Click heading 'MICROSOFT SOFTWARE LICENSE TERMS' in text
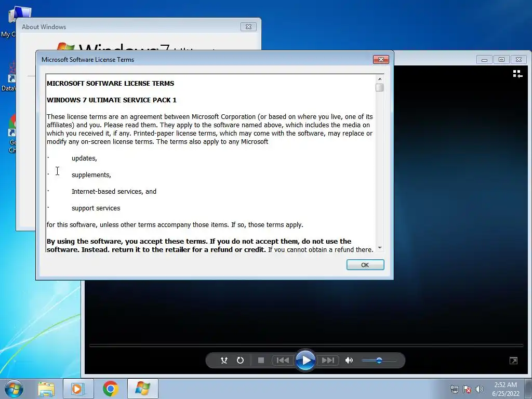The height and width of the screenshot is (399, 532). pyautogui.click(x=110, y=84)
